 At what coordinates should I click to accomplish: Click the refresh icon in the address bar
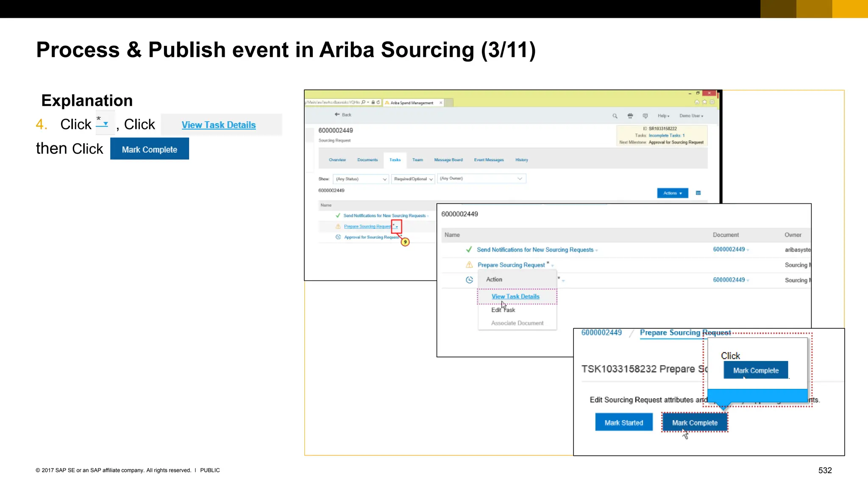pos(378,102)
